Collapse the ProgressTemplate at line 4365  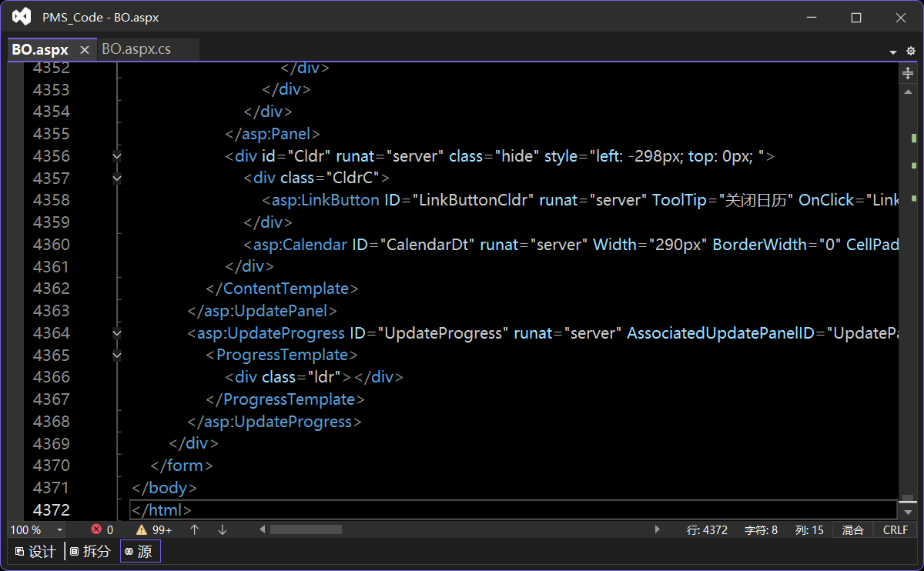coord(117,356)
